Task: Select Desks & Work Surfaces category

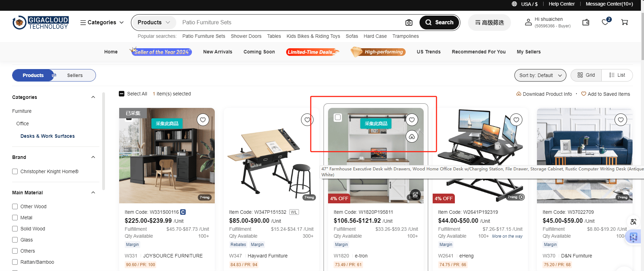Action: 47,136
